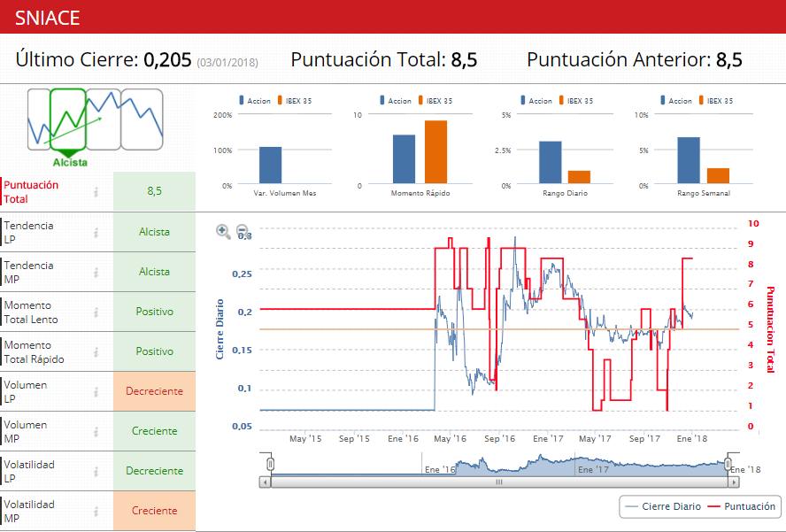Click the orange IBEX 35 bar in Momento Rápido
Viewport: 786px width, 532px height.
coord(436,152)
